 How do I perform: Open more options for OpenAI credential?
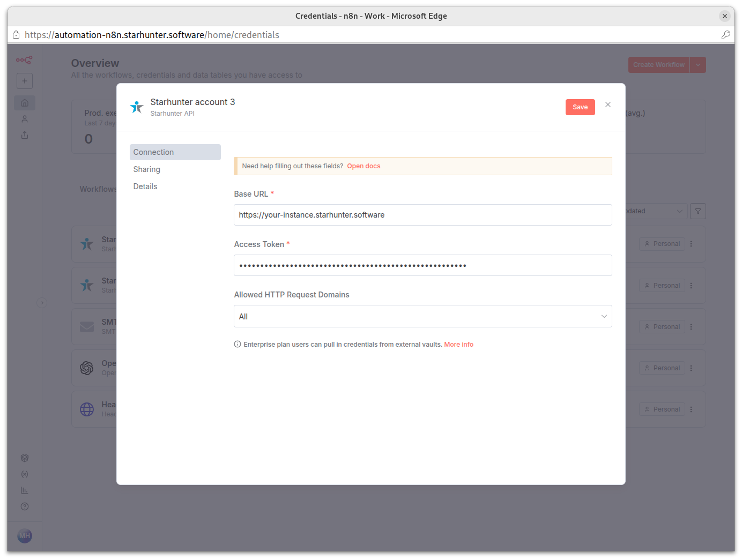click(691, 368)
